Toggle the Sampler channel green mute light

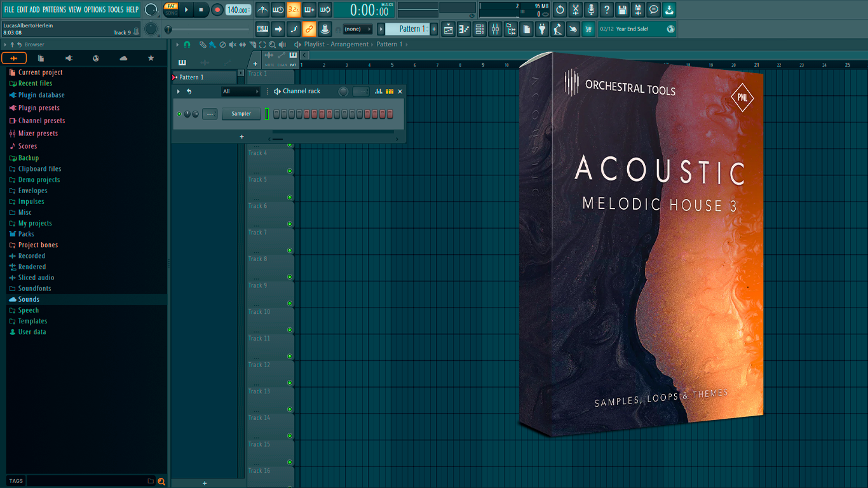click(179, 114)
